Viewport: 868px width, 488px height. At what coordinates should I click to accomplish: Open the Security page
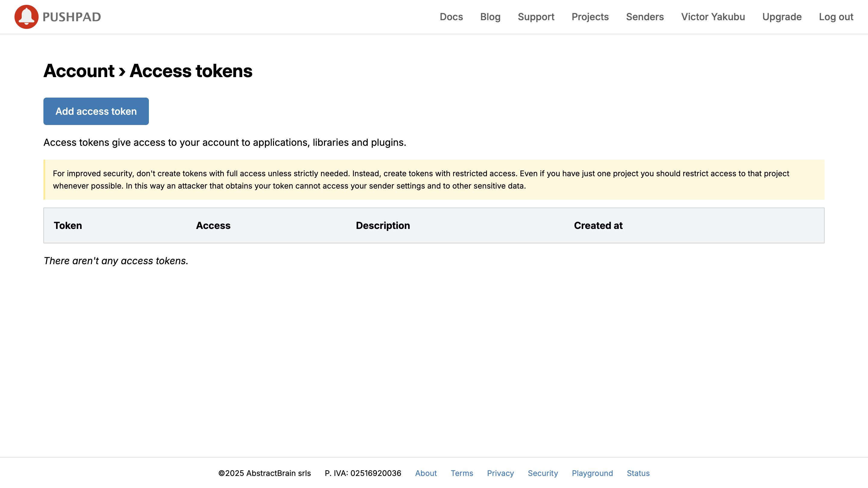tap(543, 473)
